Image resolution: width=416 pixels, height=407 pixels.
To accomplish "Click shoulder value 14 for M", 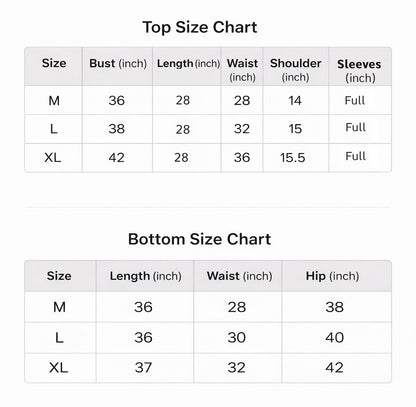I will coord(295,100).
